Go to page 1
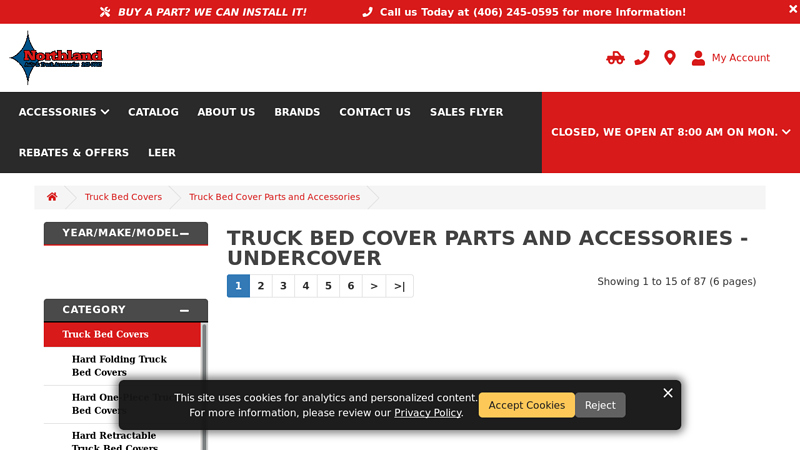Viewport: 800px width, 450px height. click(238, 286)
